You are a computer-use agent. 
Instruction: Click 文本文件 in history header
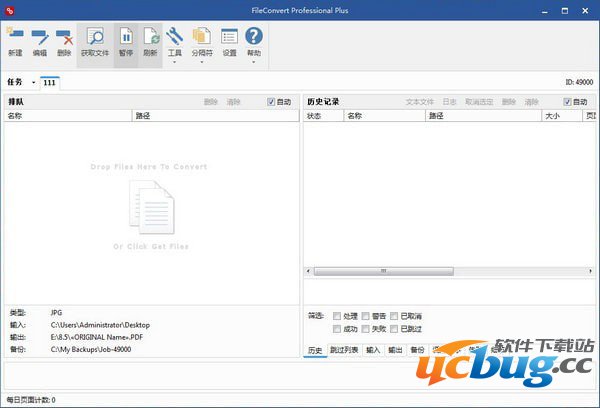419,102
